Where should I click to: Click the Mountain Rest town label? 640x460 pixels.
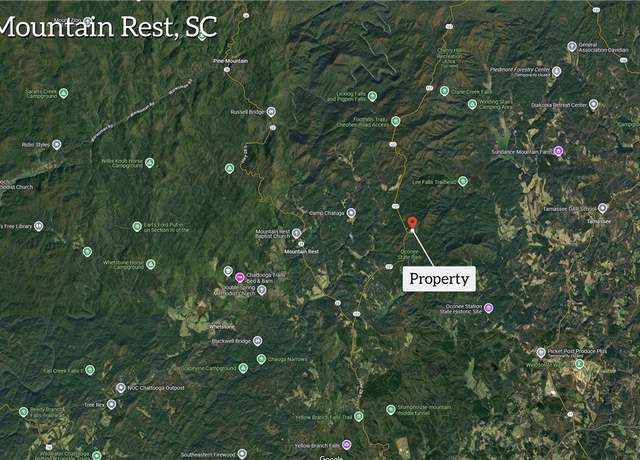302,251
